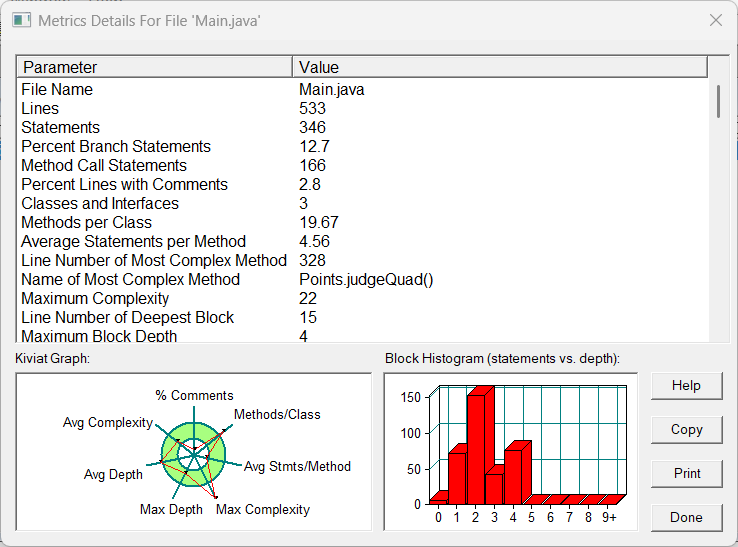Screen dimensions: 738x547
Task: Click the Avg Stmts/Method axis label
Action: 297,467
